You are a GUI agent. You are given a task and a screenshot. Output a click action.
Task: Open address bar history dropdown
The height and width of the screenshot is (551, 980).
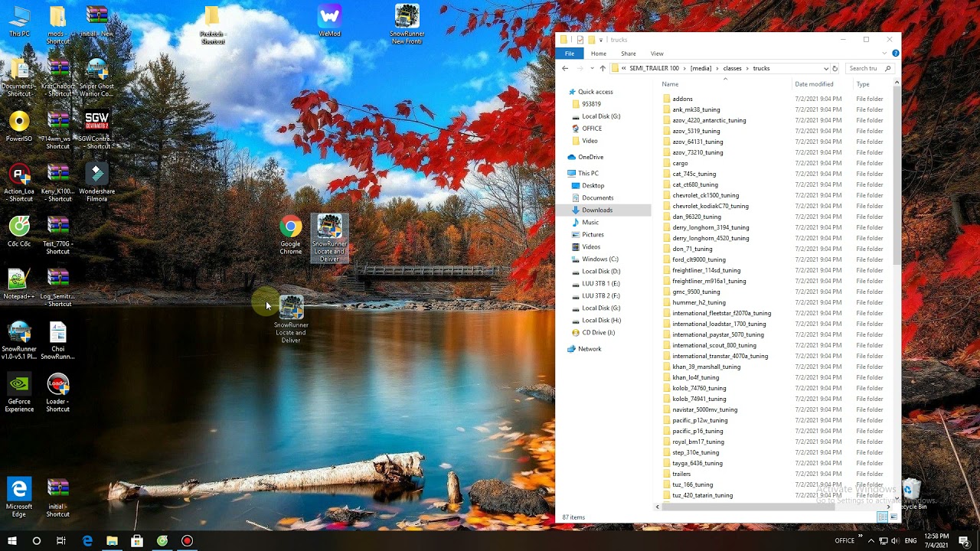825,68
